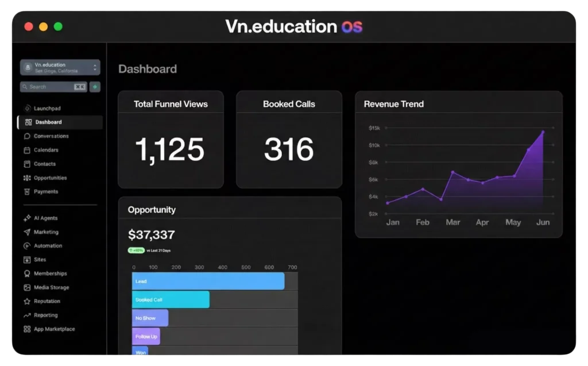Open the Launchpad rocket icon
This screenshot has height=366, width=588.
coord(27,109)
